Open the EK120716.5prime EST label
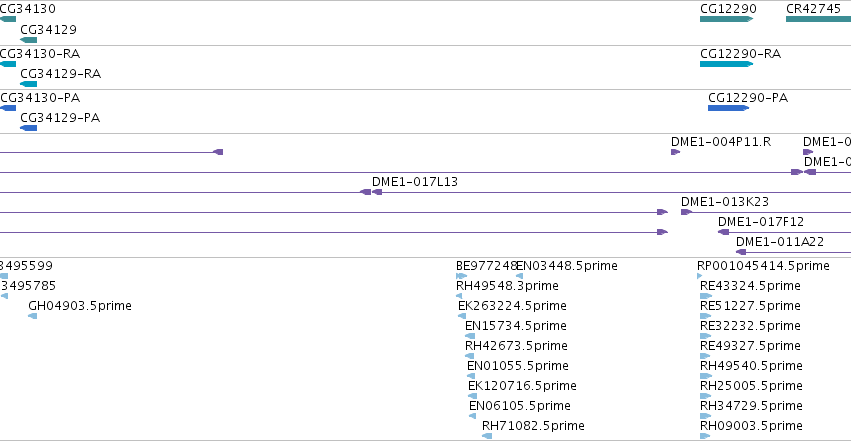The width and height of the screenshot is (851, 441). click(522, 386)
